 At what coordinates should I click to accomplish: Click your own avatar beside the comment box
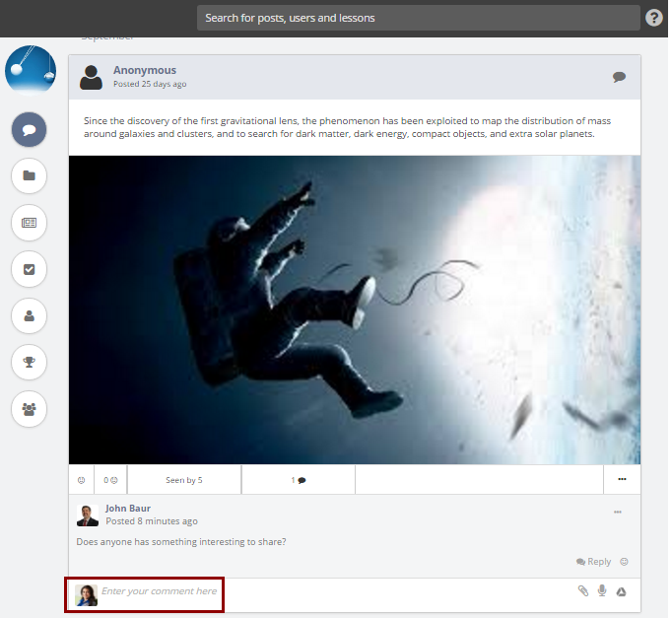86,595
